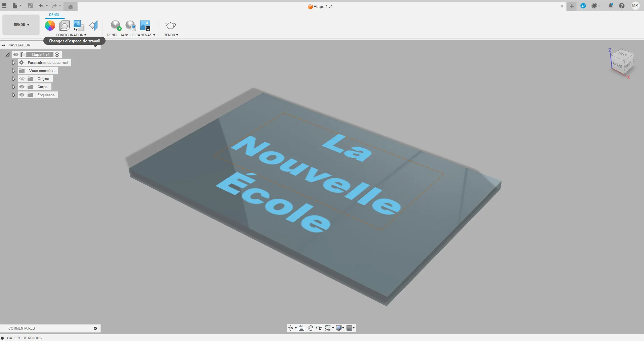Collapse the Etape 1 v1 root node
The width and height of the screenshot is (644, 341).
[x=7, y=54]
